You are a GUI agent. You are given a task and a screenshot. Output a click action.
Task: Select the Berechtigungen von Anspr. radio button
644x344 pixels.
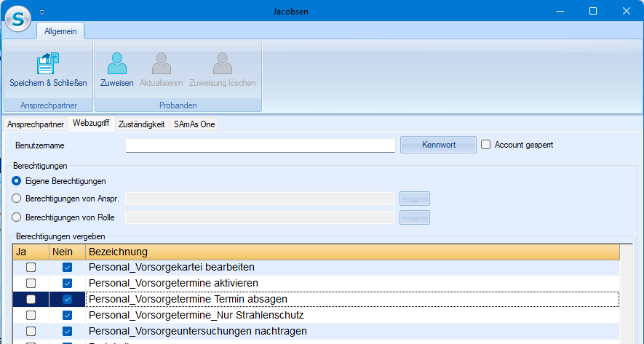[x=17, y=199]
